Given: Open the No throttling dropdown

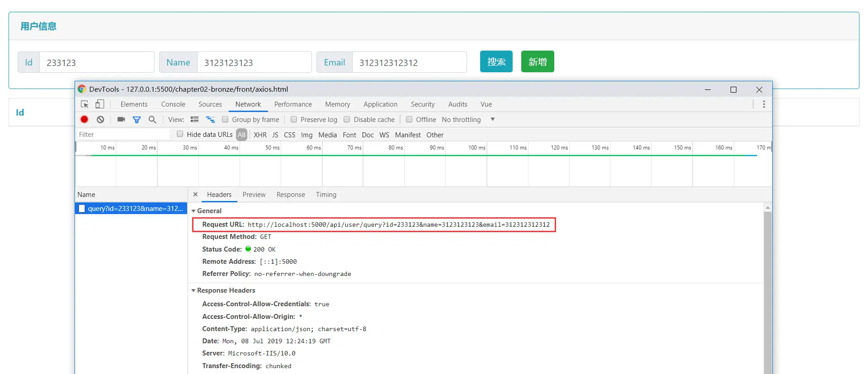Looking at the screenshot, I should (468, 119).
